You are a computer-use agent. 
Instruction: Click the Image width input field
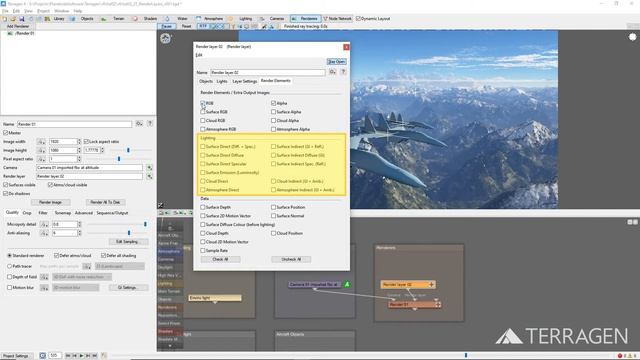(x=63, y=142)
